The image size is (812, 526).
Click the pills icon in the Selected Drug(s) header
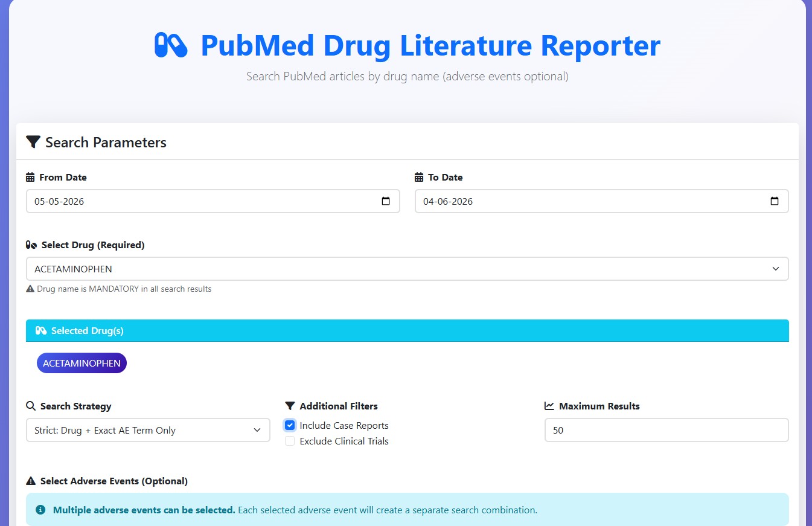click(41, 330)
